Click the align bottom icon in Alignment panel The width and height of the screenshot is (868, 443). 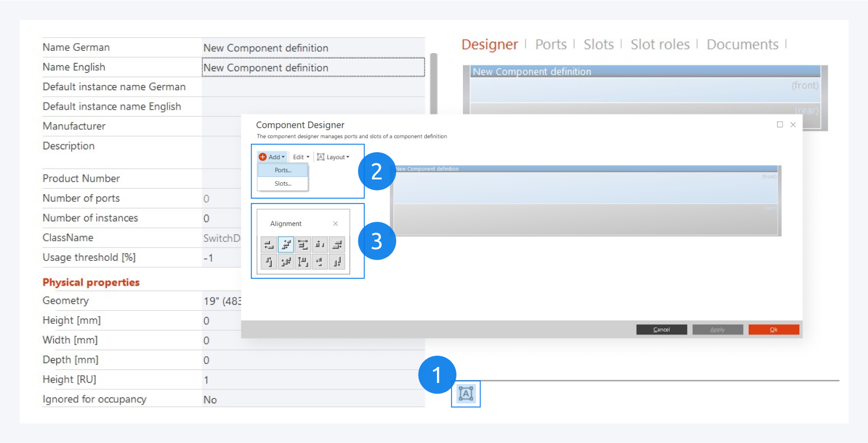pyautogui.click(x=337, y=262)
